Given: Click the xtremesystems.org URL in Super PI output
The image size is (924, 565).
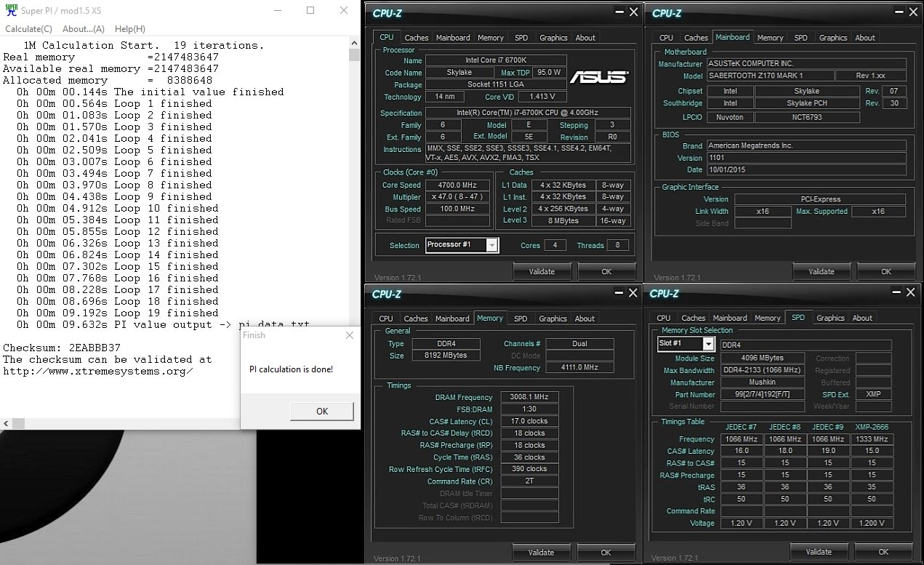Looking at the screenshot, I should tap(98, 372).
